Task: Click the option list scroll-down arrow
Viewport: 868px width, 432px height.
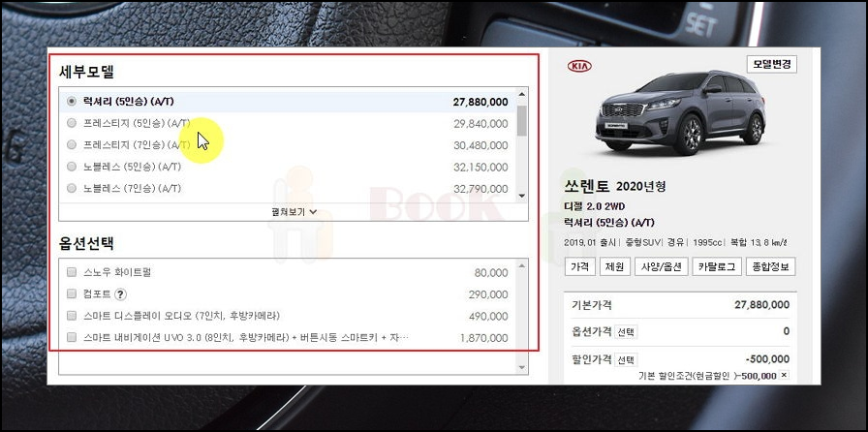Action: [521, 368]
